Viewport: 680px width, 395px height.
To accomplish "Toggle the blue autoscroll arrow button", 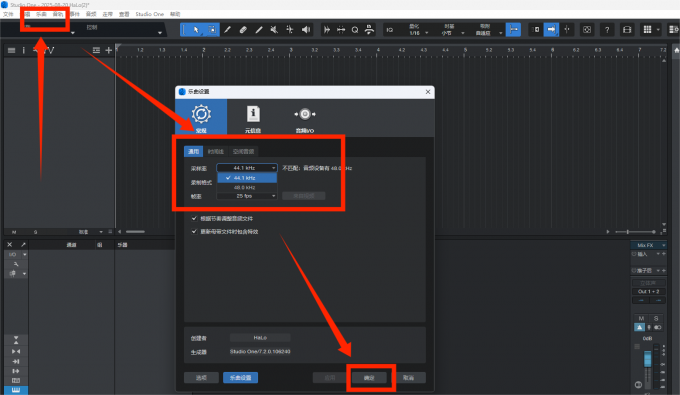I will [x=551, y=29].
